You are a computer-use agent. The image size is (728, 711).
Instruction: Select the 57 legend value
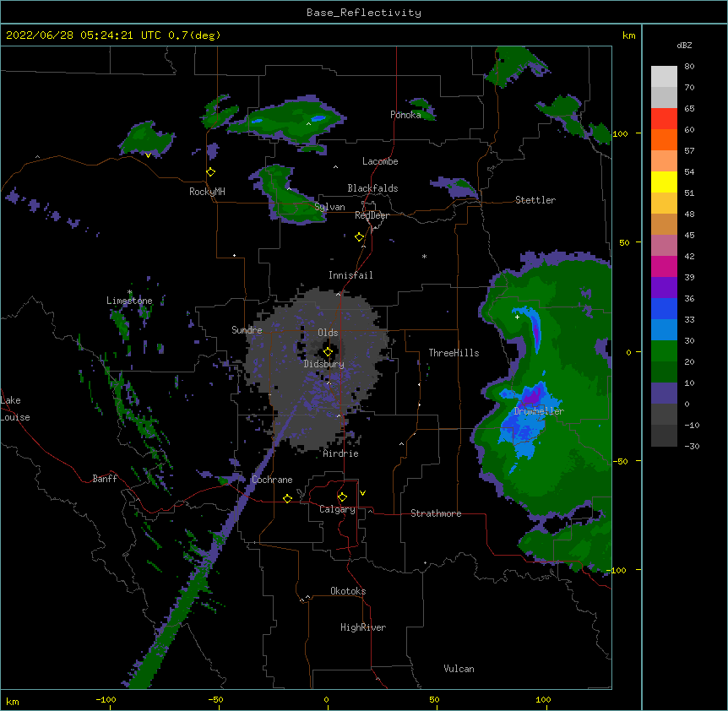pos(689,151)
